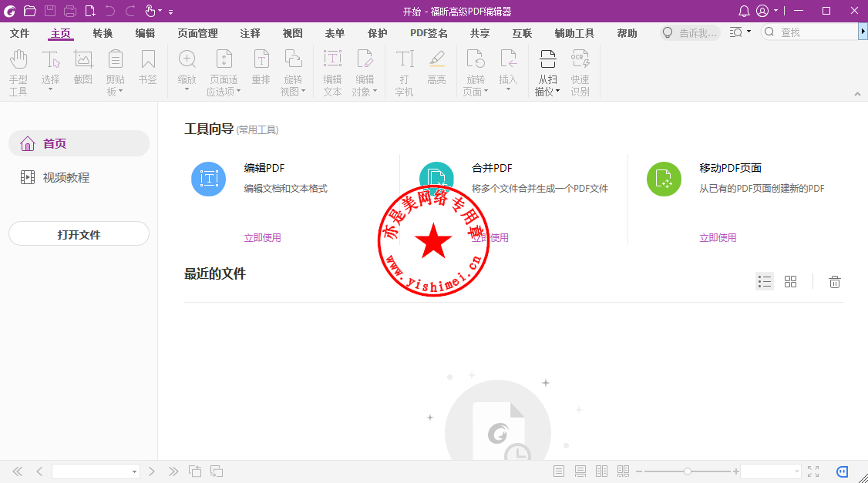Click the Redo arrow icon
The image size is (868, 483).
130,11
